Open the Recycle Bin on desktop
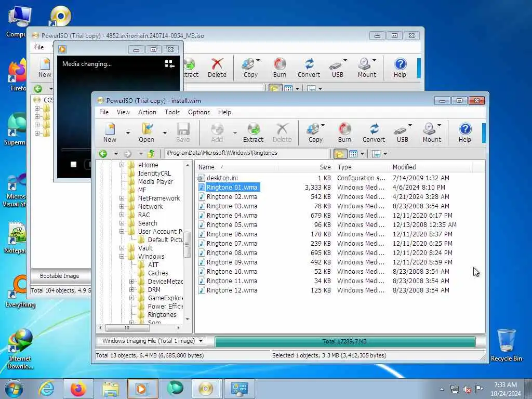Image resolution: width=532 pixels, height=399 pixels. pyautogui.click(x=506, y=345)
